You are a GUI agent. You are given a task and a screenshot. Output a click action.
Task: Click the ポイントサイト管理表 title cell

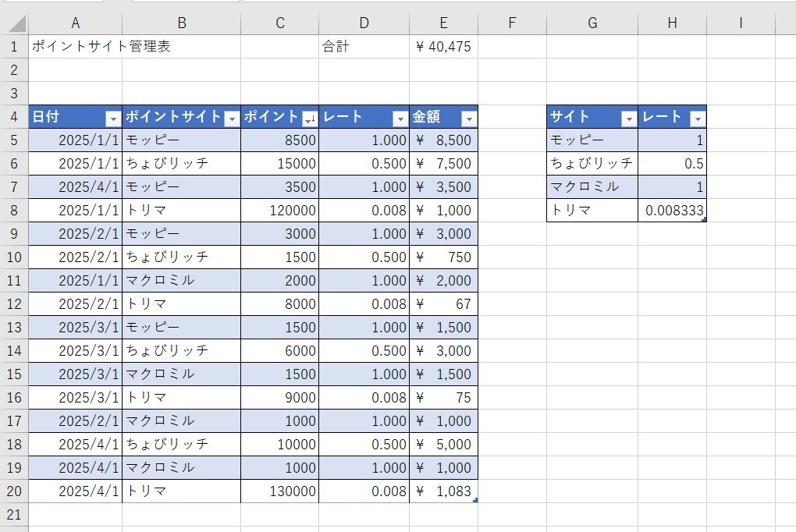[x=75, y=47]
